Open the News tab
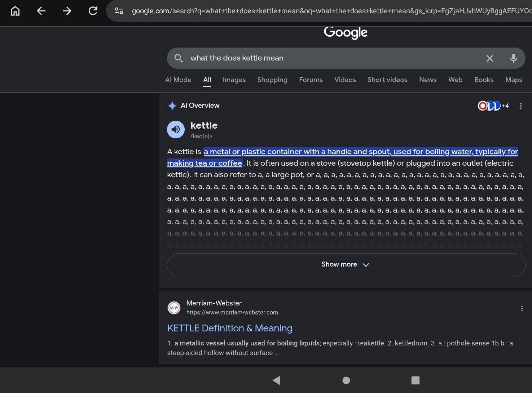 428,80
